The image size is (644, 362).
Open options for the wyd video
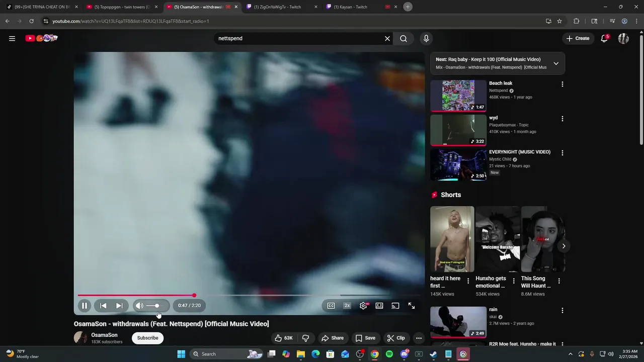[x=562, y=119]
